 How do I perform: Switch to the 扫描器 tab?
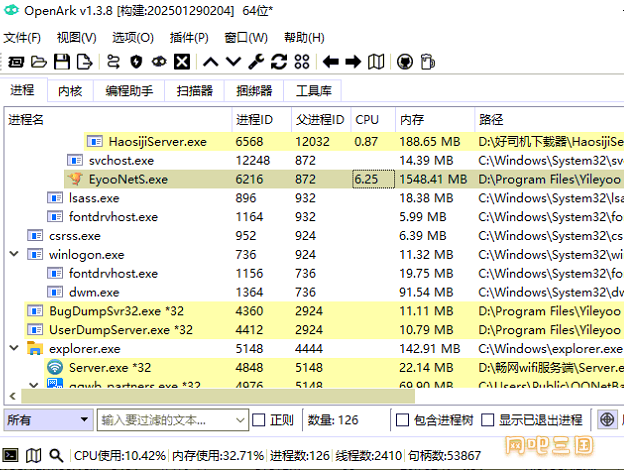[x=195, y=91]
